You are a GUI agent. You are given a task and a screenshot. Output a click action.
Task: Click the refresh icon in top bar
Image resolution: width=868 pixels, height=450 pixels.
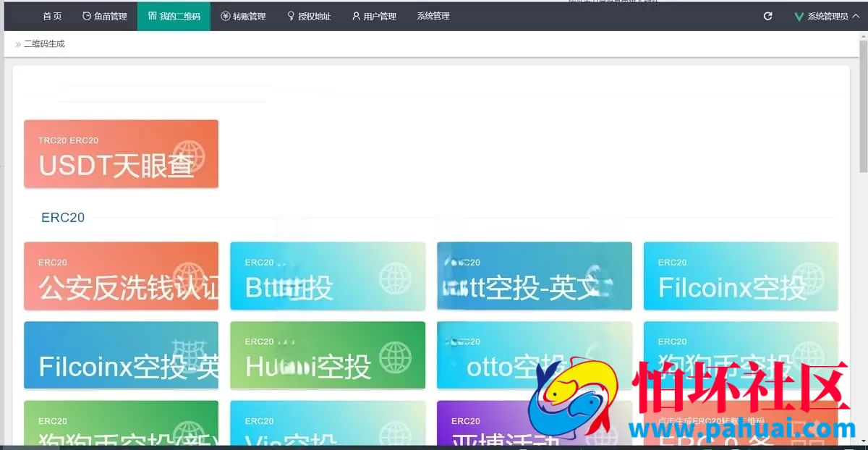[768, 16]
